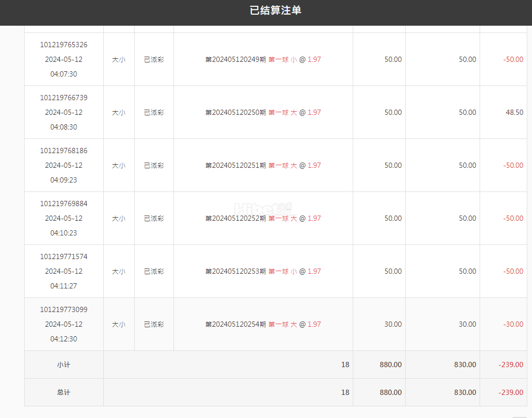This screenshot has width=532, height=418.
Task: Select the bet time 04:10:23
Action: point(64,233)
